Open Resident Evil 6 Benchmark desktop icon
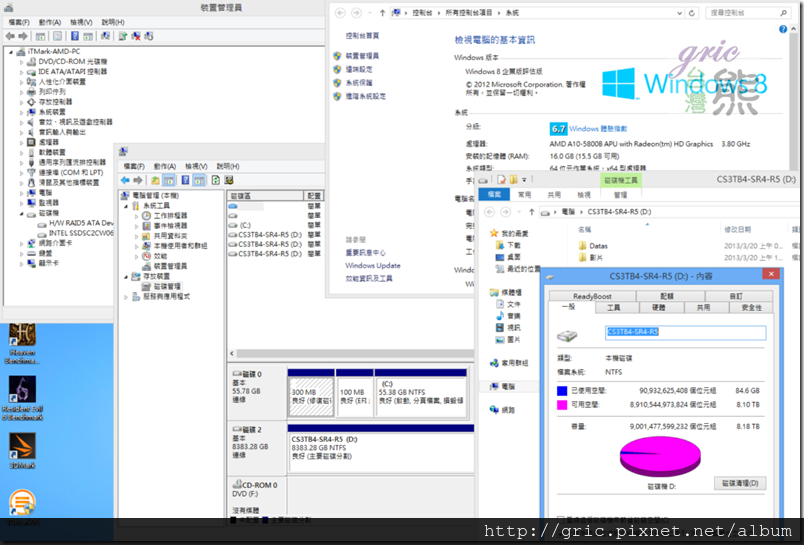The width and height of the screenshot is (804, 545). 22,398
